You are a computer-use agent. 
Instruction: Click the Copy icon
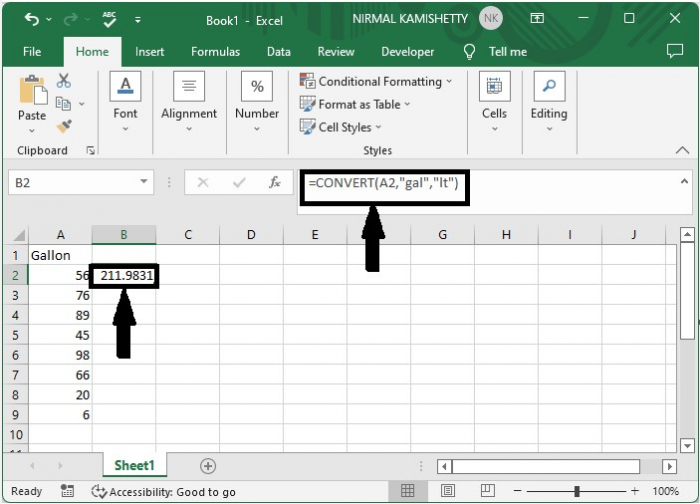point(63,104)
